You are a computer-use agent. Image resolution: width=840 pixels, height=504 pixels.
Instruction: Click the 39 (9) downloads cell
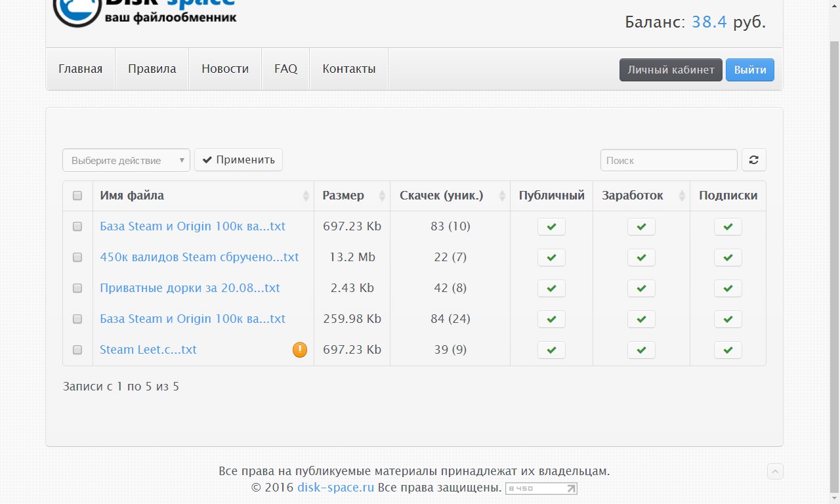(450, 350)
